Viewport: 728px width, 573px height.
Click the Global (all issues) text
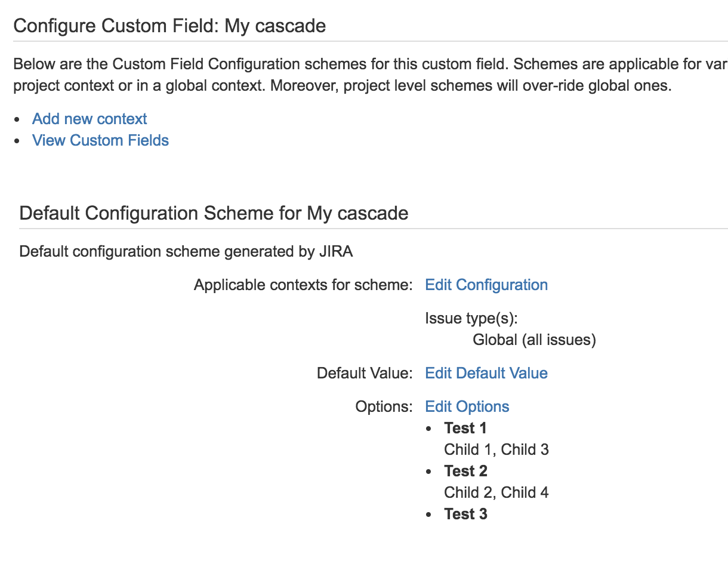pos(534,340)
